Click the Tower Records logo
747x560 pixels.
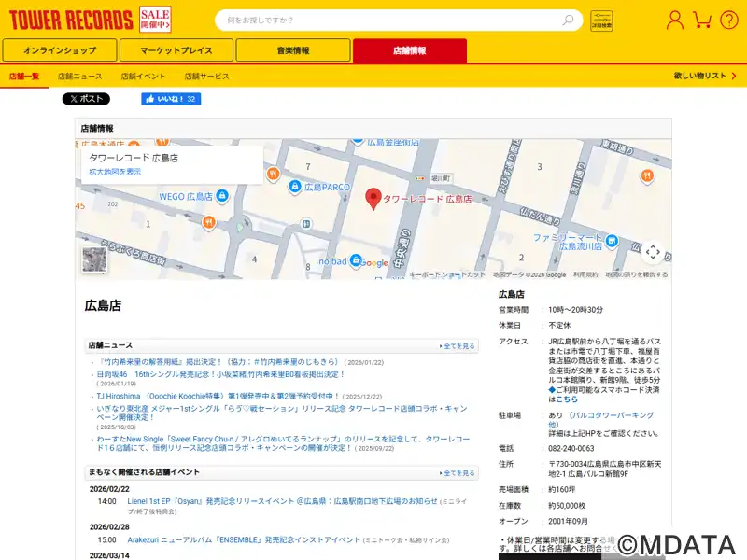71,20
